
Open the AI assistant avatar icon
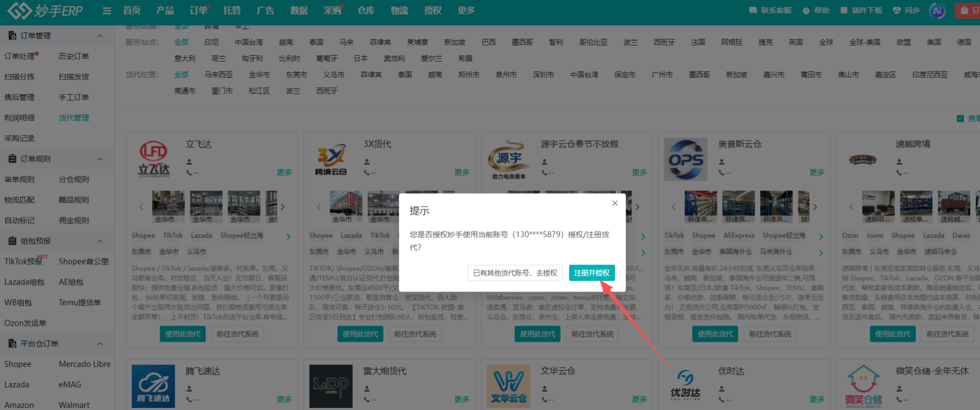click(937, 11)
